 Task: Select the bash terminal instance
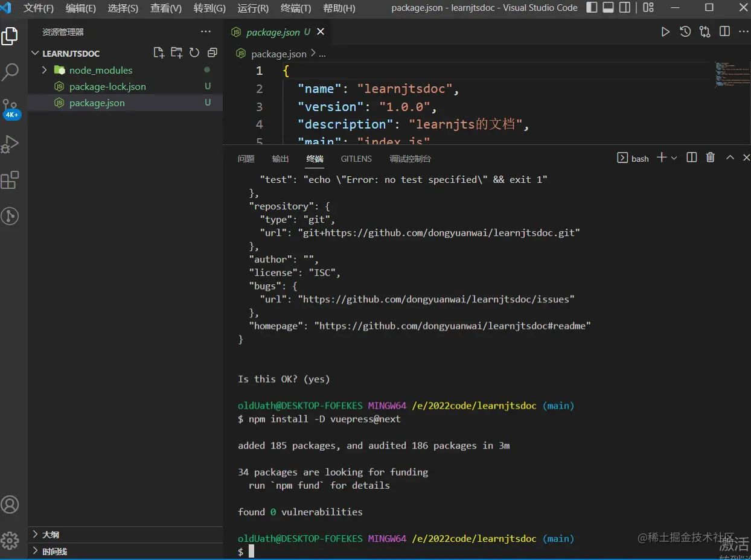pyautogui.click(x=633, y=158)
